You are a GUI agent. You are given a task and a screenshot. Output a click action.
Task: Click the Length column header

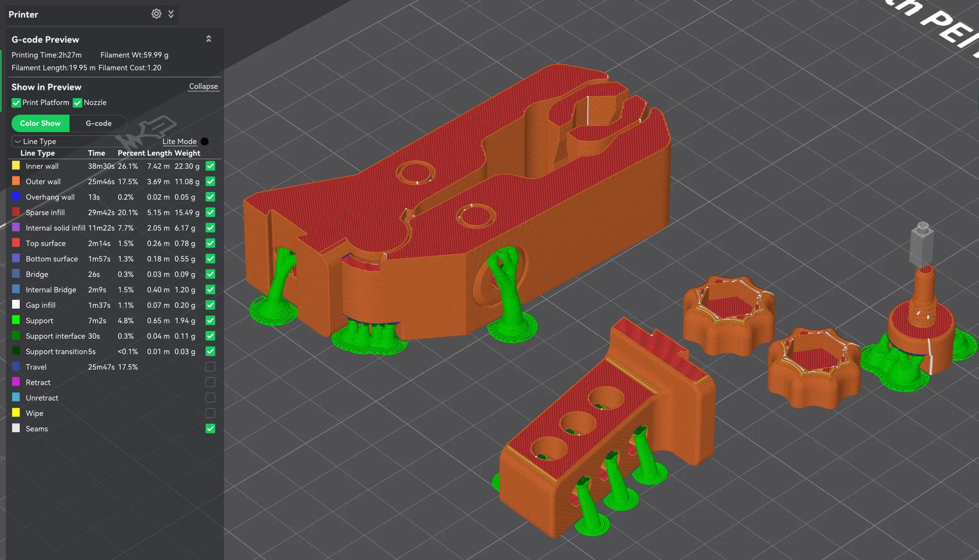click(x=159, y=153)
